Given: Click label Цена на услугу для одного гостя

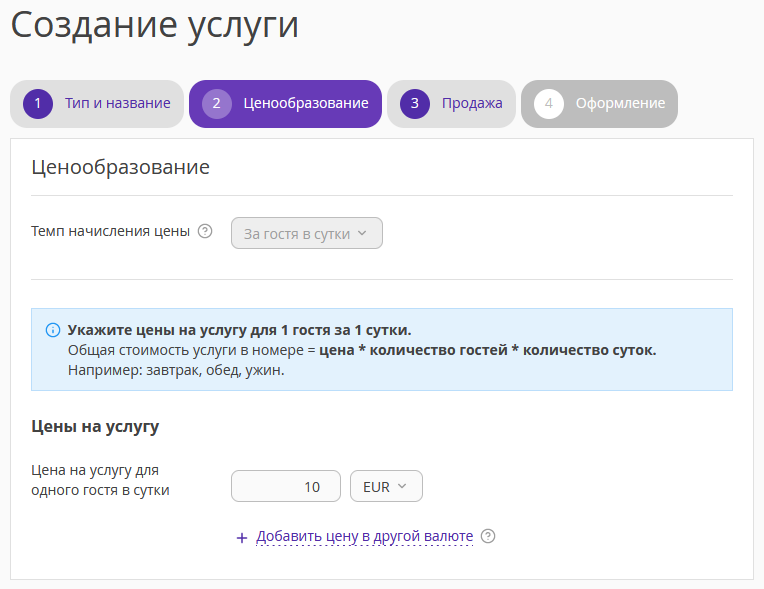Looking at the screenshot, I should click(100, 480).
